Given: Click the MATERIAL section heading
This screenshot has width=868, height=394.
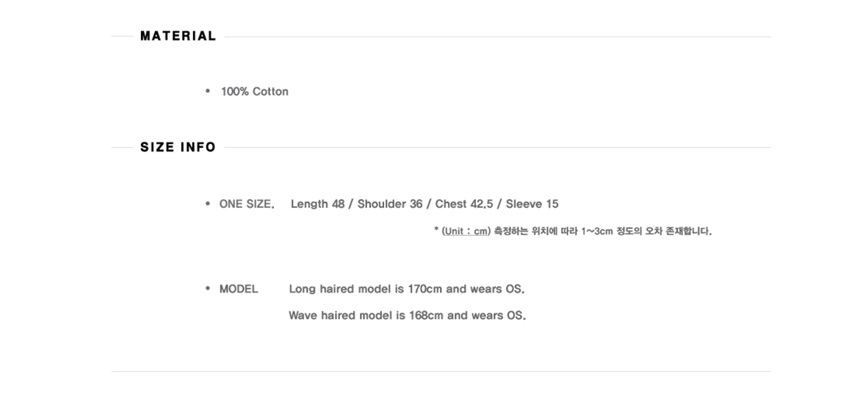Looking at the screenshot, I should (178, 36).
